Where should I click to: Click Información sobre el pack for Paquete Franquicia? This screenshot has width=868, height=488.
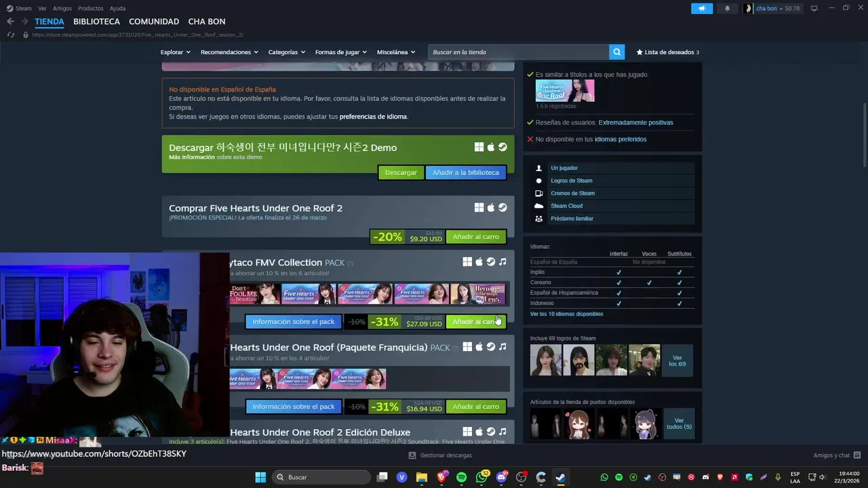pos(294,407)
